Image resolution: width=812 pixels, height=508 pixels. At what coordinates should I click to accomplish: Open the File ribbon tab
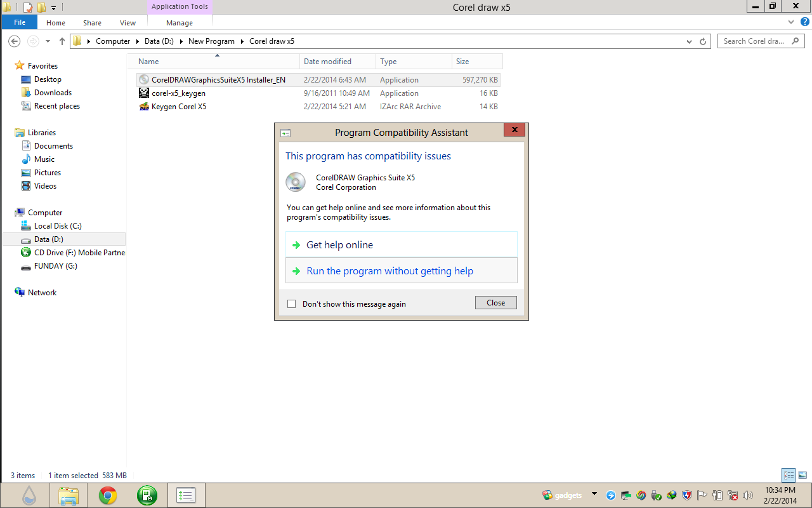(x=19, y=22)
